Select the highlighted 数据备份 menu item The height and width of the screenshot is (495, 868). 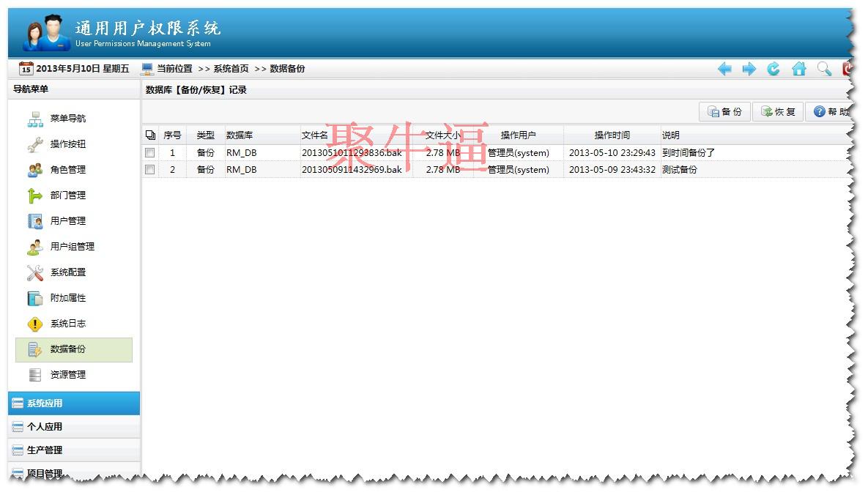(74, 350)
